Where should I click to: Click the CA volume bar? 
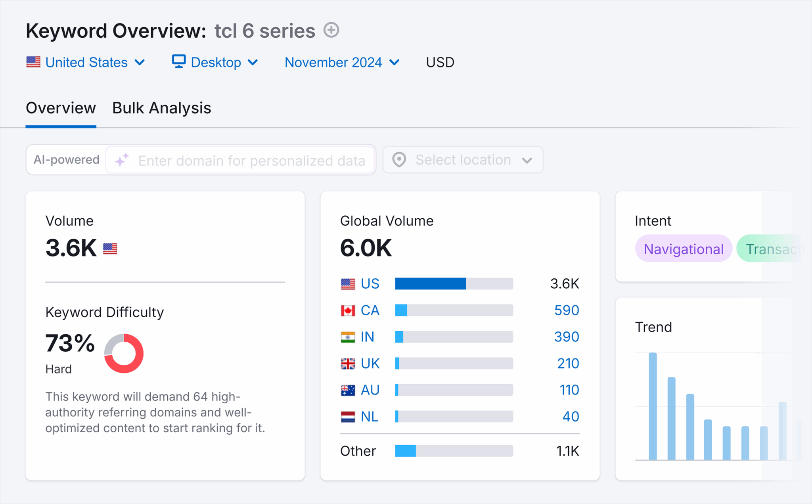[454, 310]
